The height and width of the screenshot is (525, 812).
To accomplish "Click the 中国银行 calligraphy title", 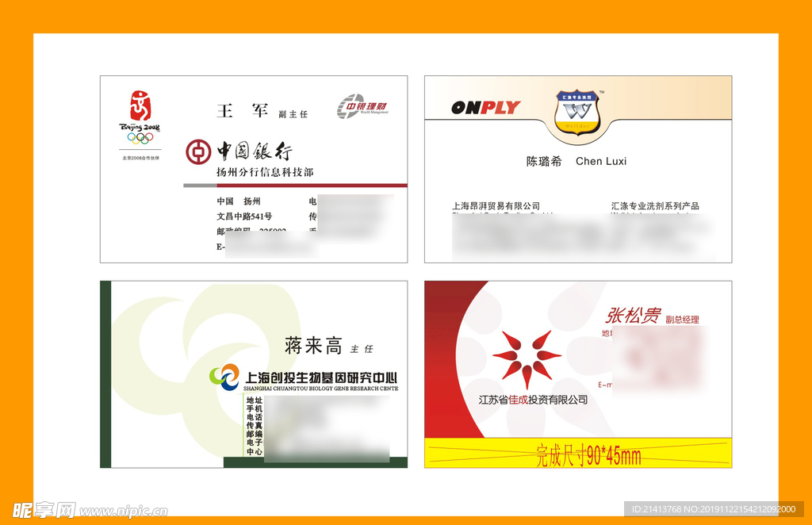I will 255,151.
